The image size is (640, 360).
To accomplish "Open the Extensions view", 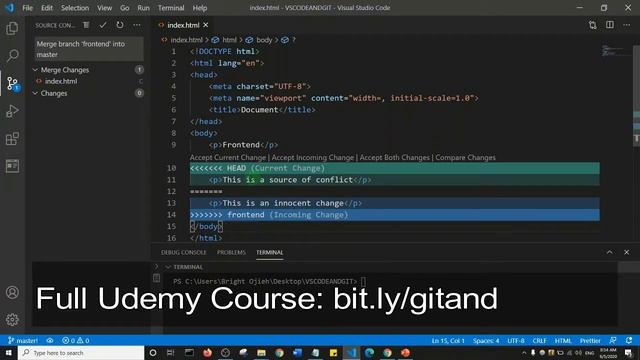I will tap(12, 139).
